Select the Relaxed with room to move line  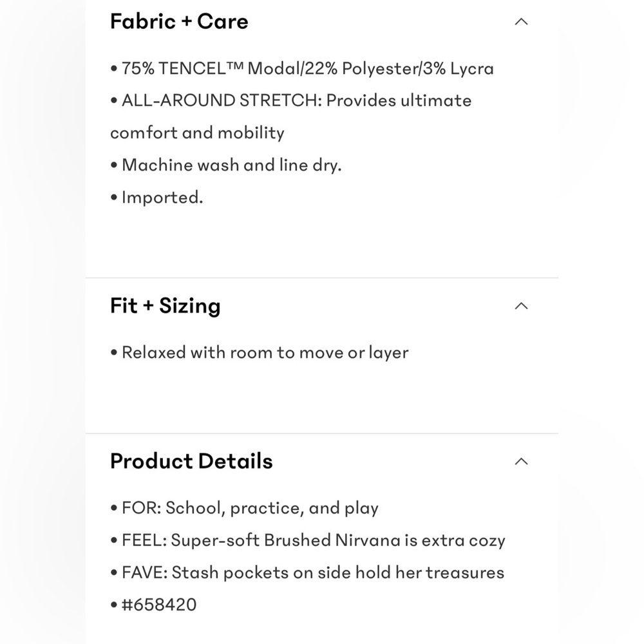click(x=265, y=353)
